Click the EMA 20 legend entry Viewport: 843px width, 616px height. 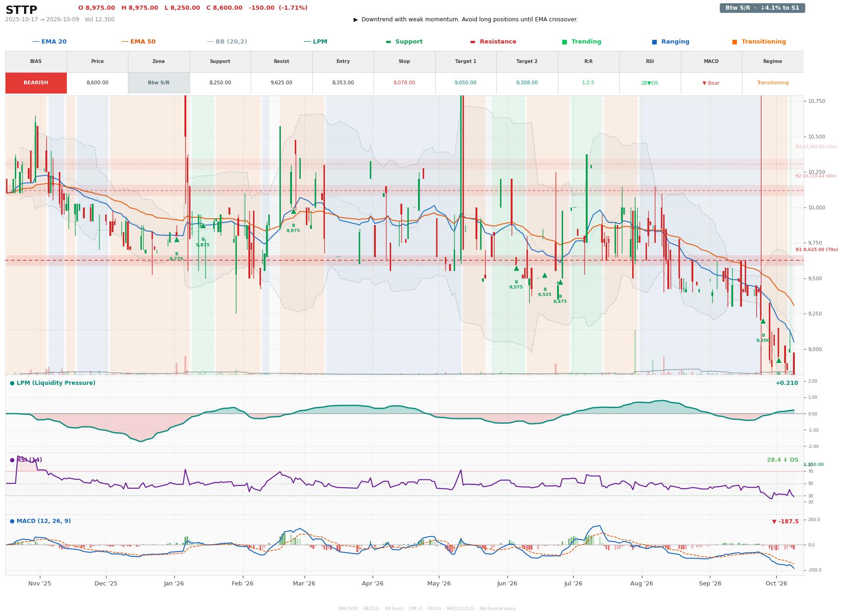[49, 42]
